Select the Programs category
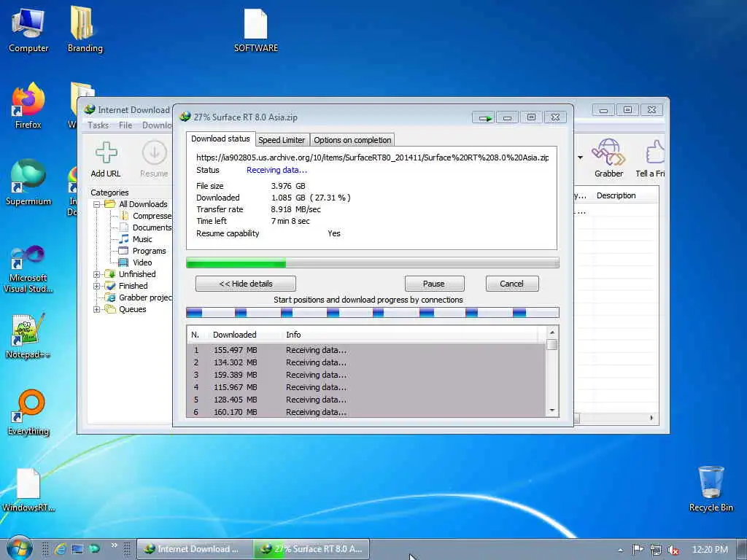747x560 pixels. 143,251
